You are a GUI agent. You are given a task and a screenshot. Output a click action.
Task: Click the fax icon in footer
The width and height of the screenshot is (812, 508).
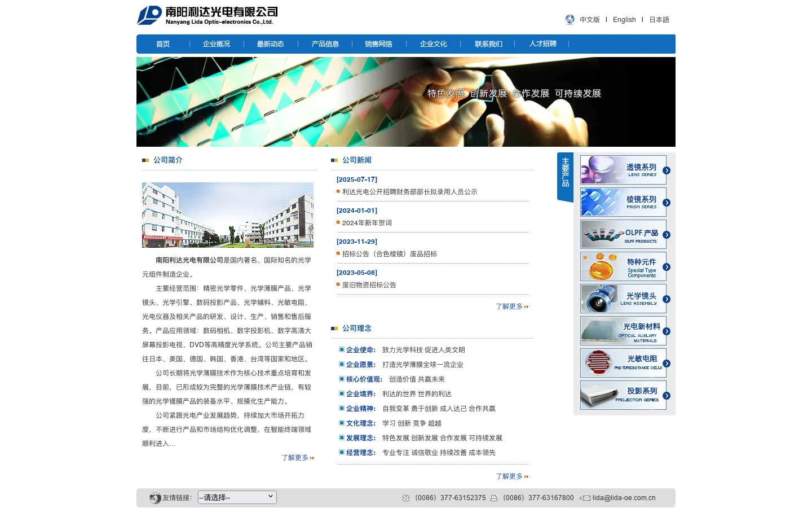(x=494, y=498)
